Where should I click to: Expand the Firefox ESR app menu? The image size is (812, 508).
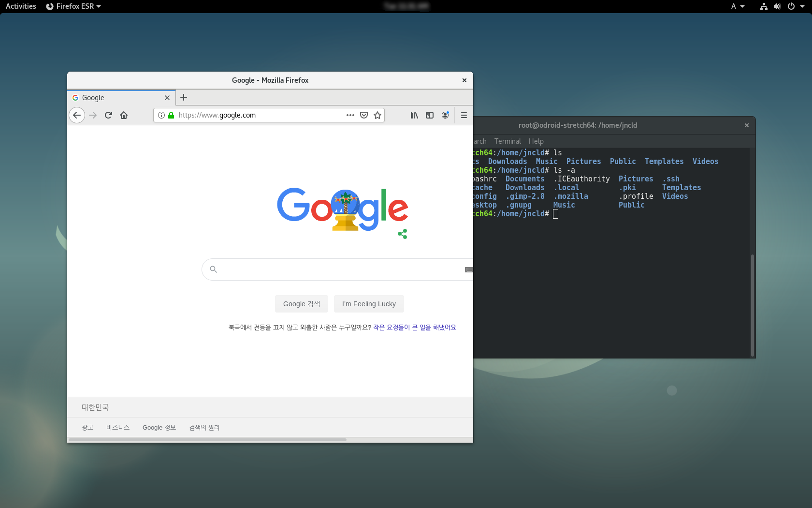pyautogui.click(x=73, y=6)
